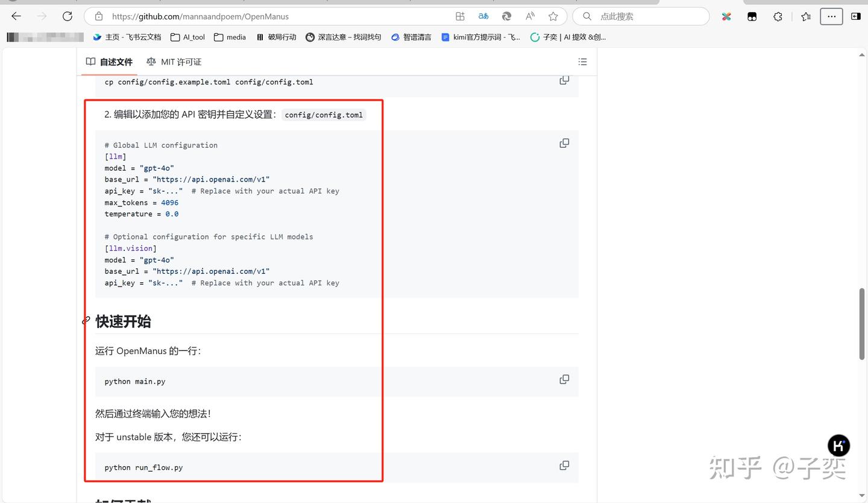The width and height of the screenshot is (868, 503).
Task: Copy the "python run_flow.py" command
Action: 564,465
